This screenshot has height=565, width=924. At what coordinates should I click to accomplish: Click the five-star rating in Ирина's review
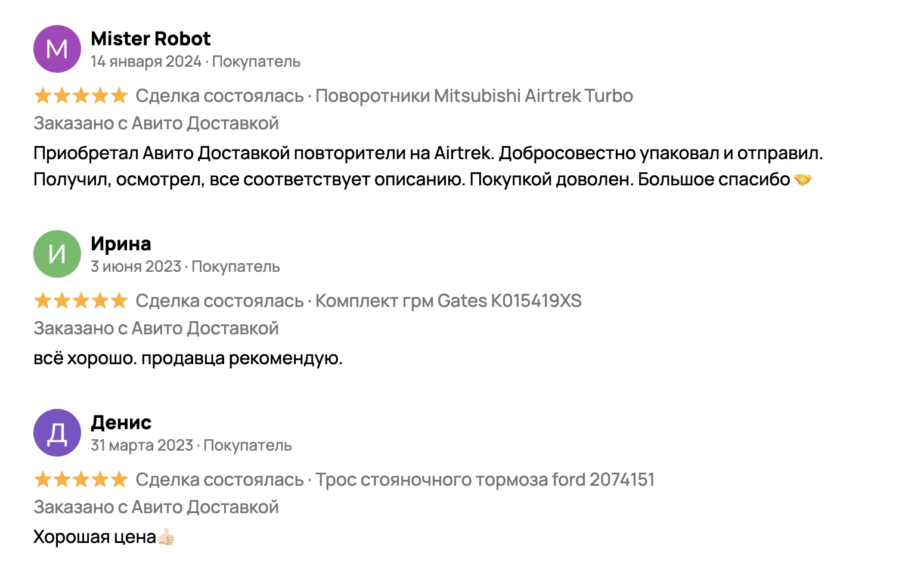tap(81, 300)
